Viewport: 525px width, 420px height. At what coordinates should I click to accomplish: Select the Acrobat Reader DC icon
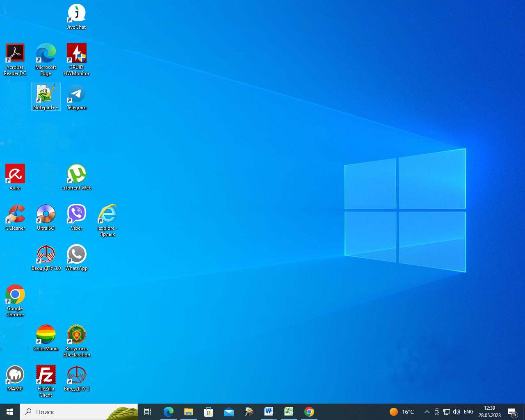[15, 54]
